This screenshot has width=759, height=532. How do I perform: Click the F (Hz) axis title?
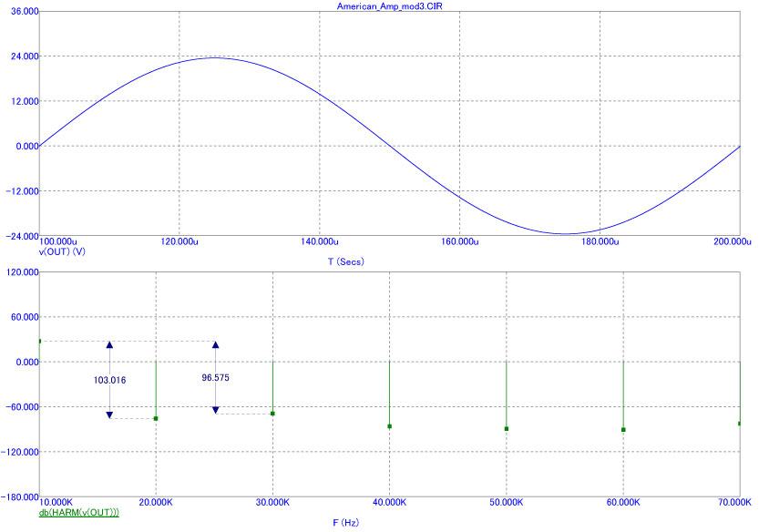tap(345, 522)
